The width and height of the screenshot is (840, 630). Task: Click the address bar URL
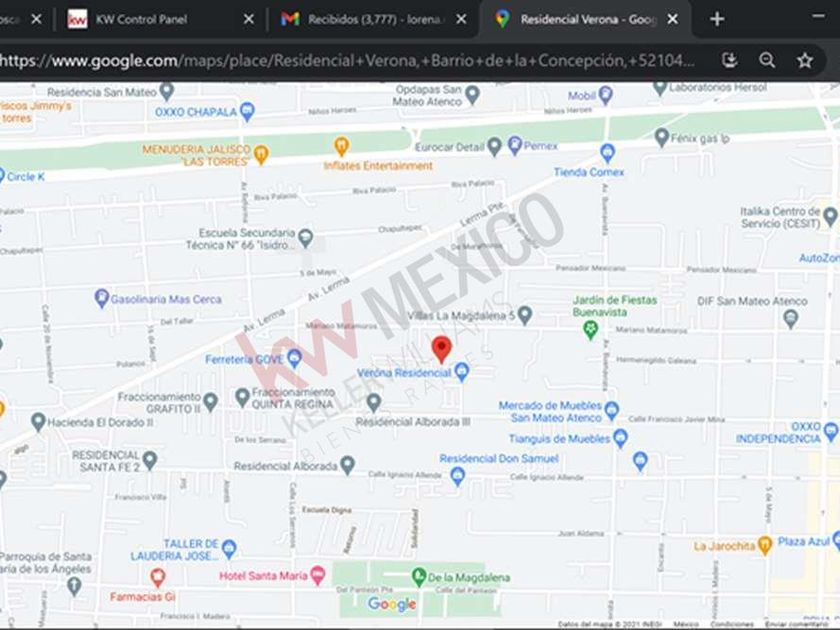pyautogui.click(x=348, y=61)
